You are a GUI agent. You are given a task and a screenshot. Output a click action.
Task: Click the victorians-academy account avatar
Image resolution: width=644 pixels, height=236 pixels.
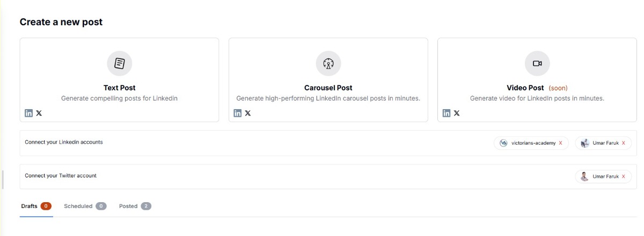click(503, 143)
